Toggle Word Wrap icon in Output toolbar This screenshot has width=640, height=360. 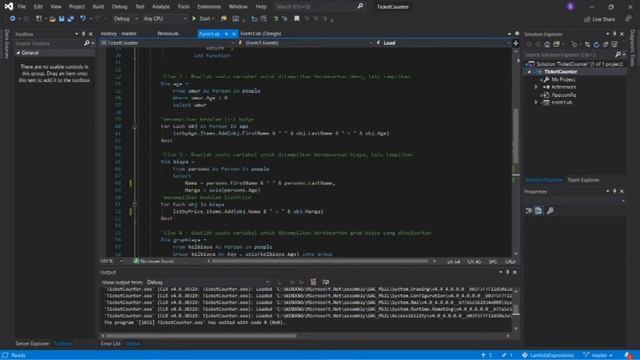click(x=325, y=282)
